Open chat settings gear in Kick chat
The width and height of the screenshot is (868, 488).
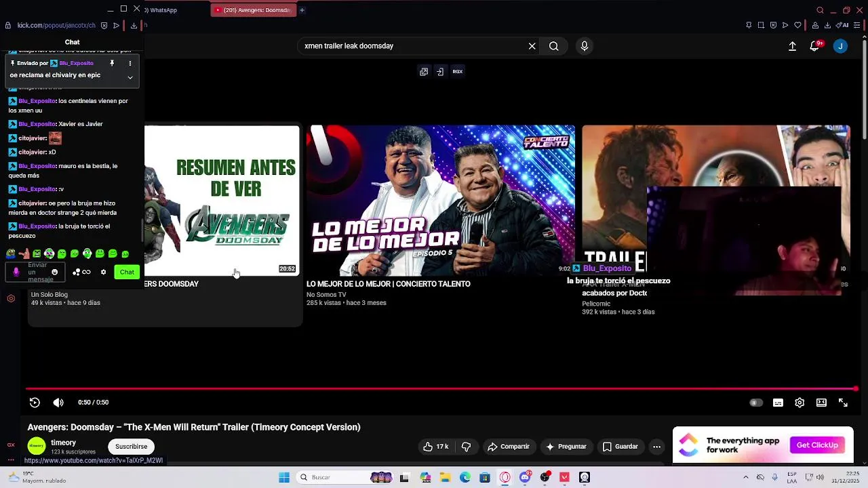click(103, 272)
